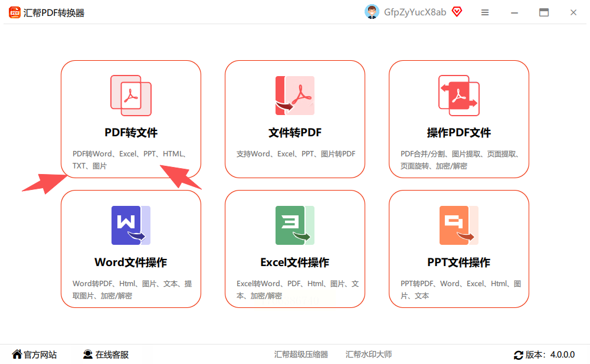
Task: Click the 文件转PDF icon with arrow
Action: pos(295,96)
